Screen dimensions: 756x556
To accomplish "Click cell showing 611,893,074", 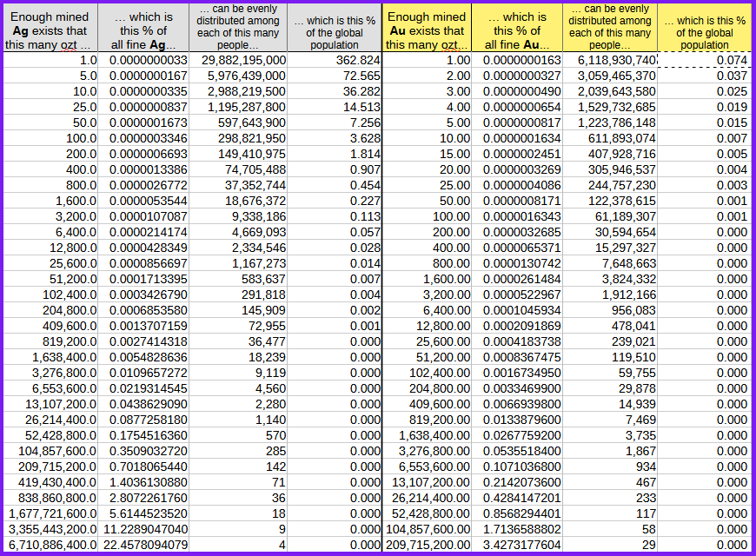I will [610, 138].
